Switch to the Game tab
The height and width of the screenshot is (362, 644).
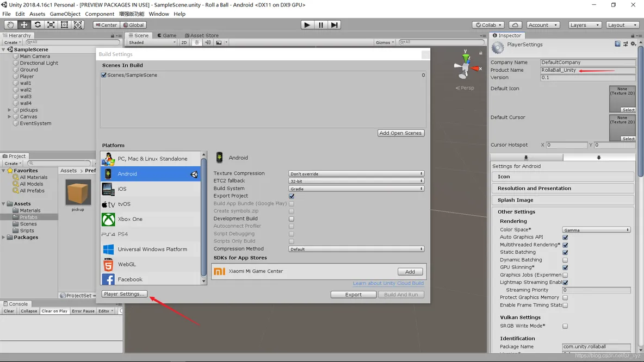click(x=167, y=35)
